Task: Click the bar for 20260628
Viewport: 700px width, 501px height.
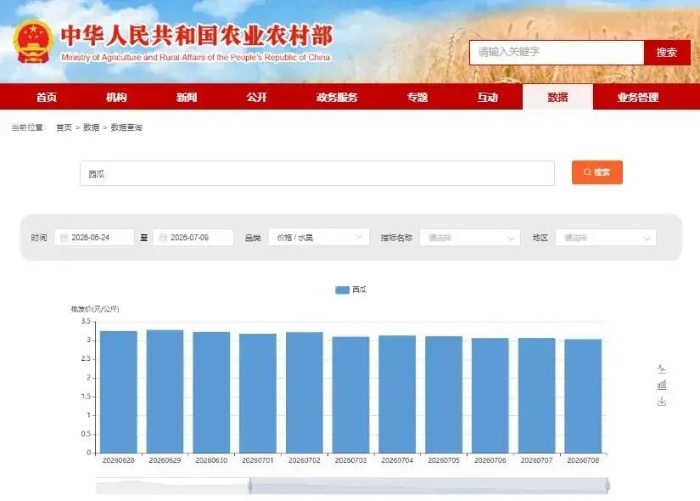Action: coord(118,392)
